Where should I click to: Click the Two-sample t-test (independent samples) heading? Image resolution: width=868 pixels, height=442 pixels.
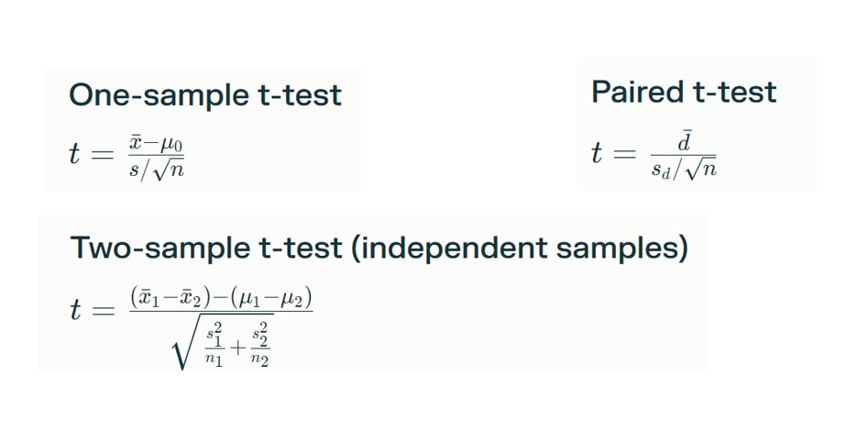(379, 248)
